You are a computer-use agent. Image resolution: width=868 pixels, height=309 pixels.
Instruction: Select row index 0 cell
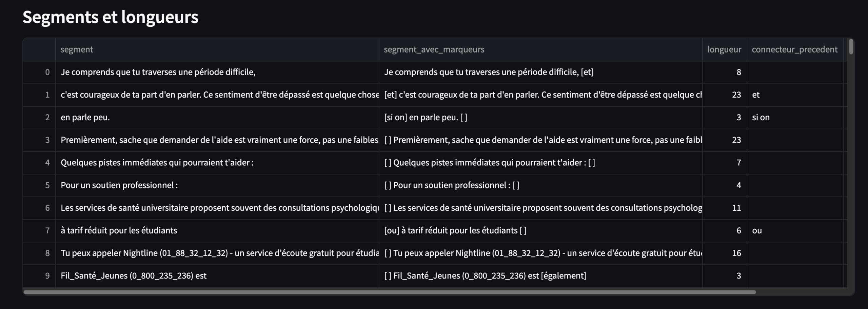click(39, 72)
